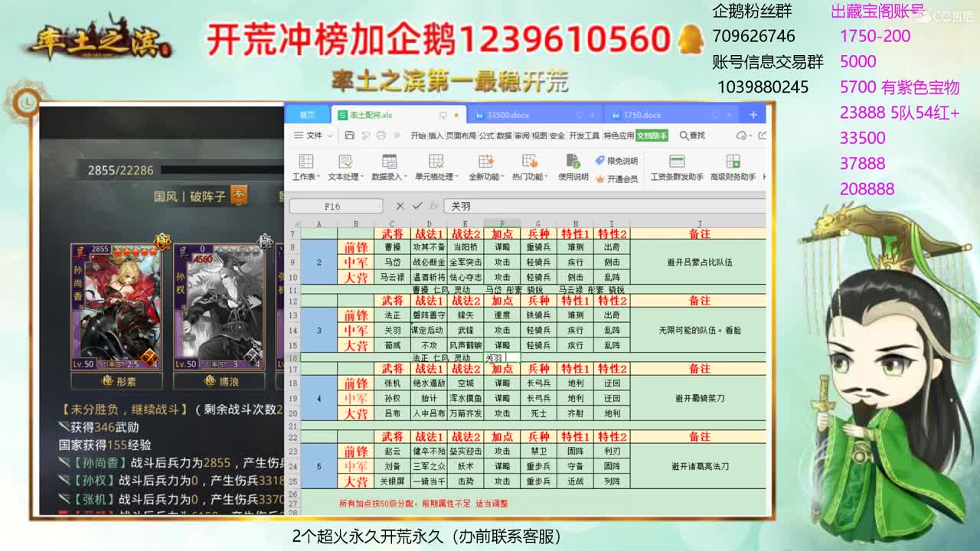Click the 查找 search icon

click(684, 135)
